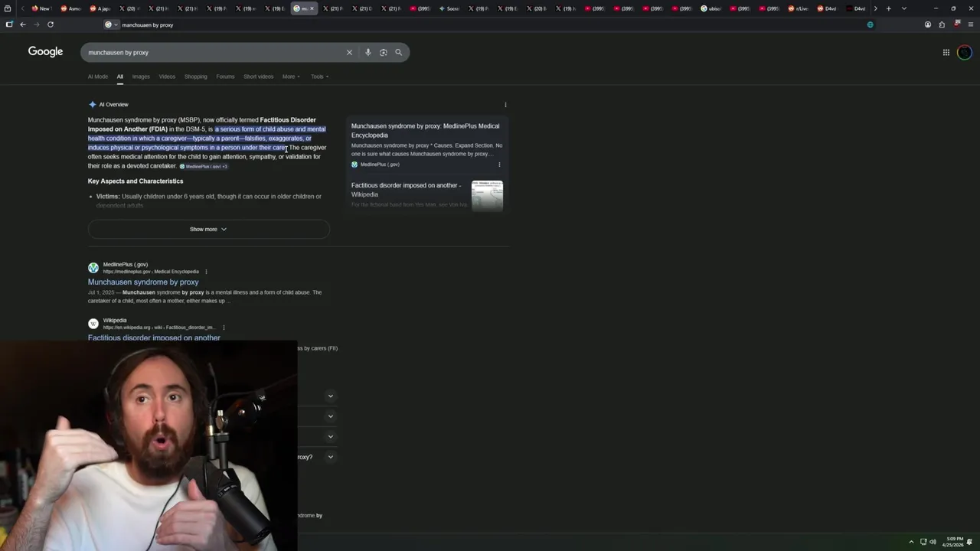Open AI Overview three-dot options
This screenshot has height=551, width=980.
click(x=505, y=105)
